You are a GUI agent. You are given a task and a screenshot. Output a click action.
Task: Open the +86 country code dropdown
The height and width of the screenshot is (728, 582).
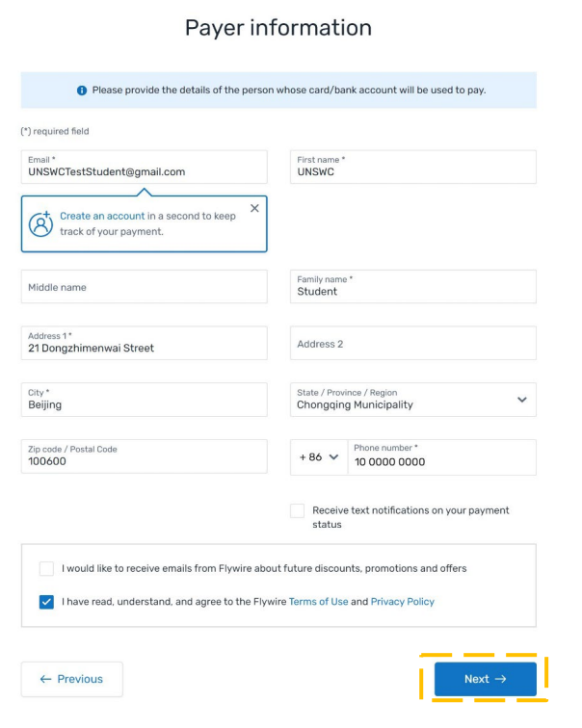(x=317, y=457)
